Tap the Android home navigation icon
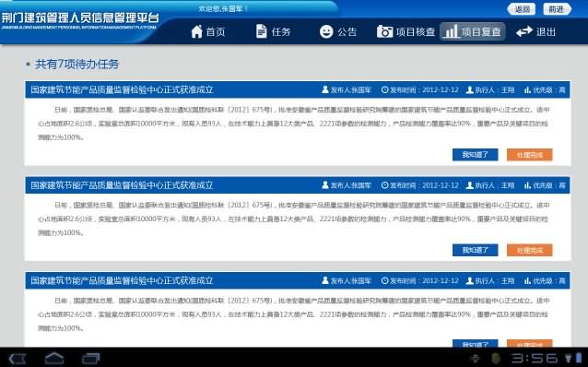Image resolution: width=588 pixels, height=367 pixels. click(x=54, y=359)
